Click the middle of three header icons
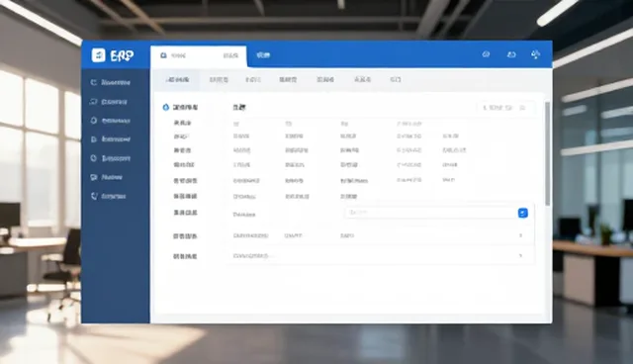 tap(511, 54)
